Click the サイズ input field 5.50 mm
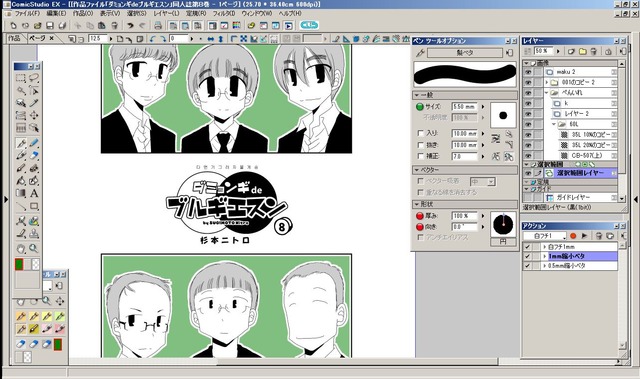The image size is (640, 379). pos(465,107)
